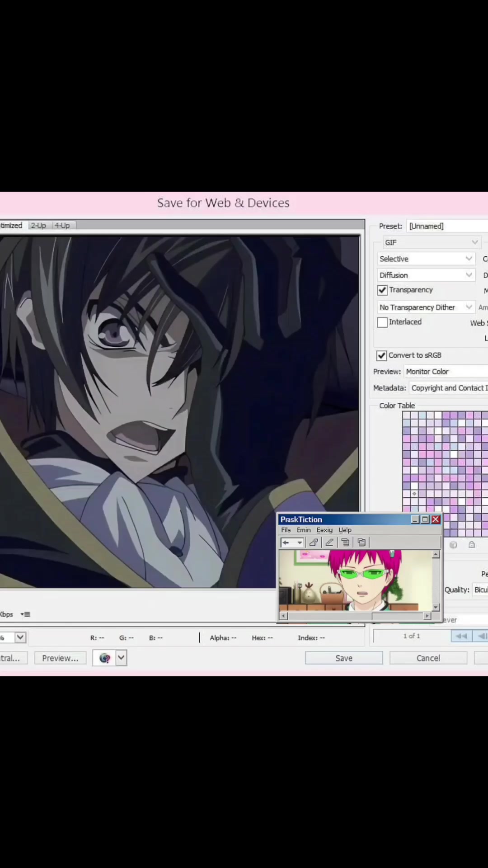Open the Uelp menu in PraskTiction
The image size is (488, 868).
(345, 530)
